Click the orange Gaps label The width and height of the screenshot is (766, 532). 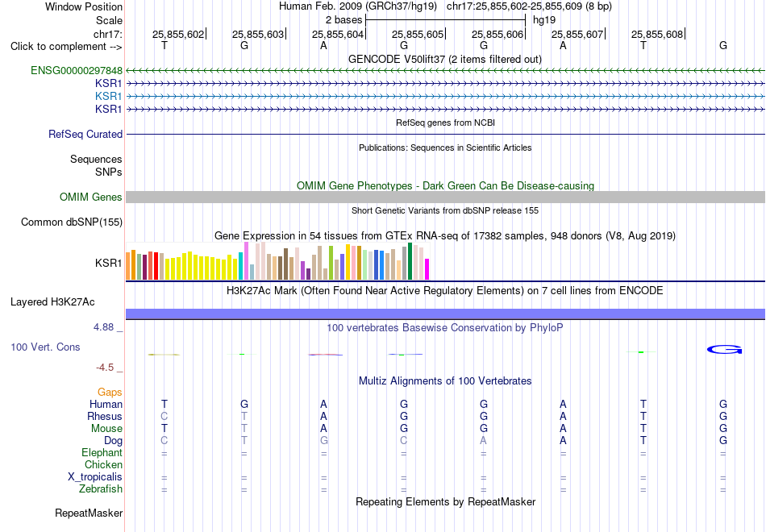(110, 393)
